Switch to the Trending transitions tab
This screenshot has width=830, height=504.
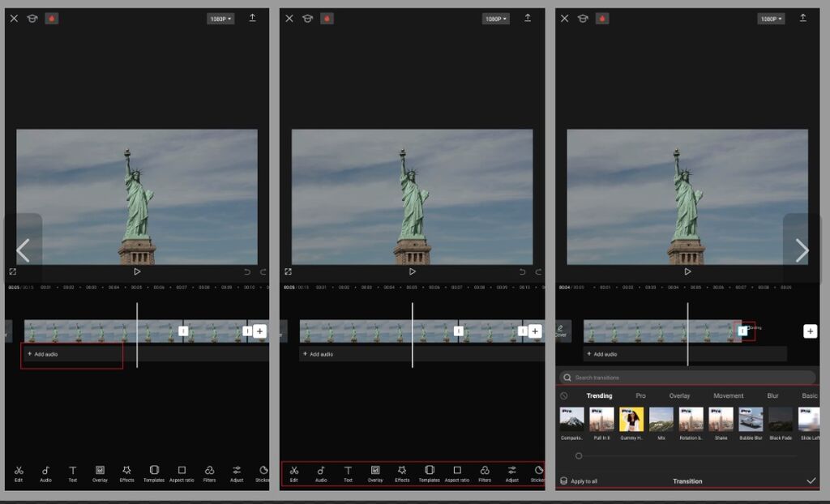[599, 396]
